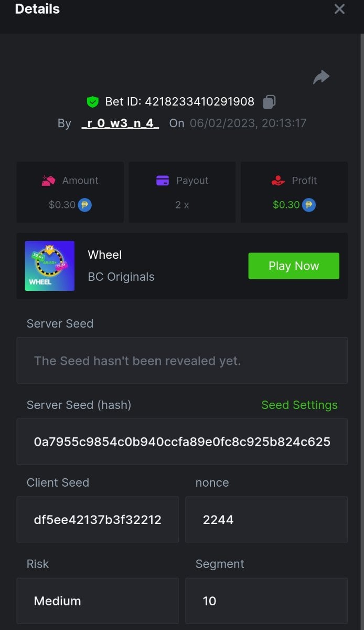364x630 pixels.
Task: Click the Risk field showing Medium
Action: coord(98,601)
